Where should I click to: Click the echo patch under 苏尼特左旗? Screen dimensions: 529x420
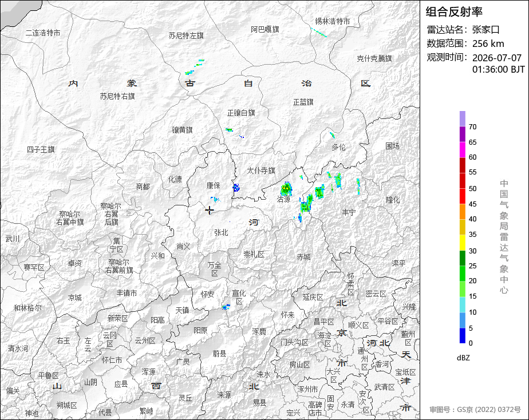point(195,67)
